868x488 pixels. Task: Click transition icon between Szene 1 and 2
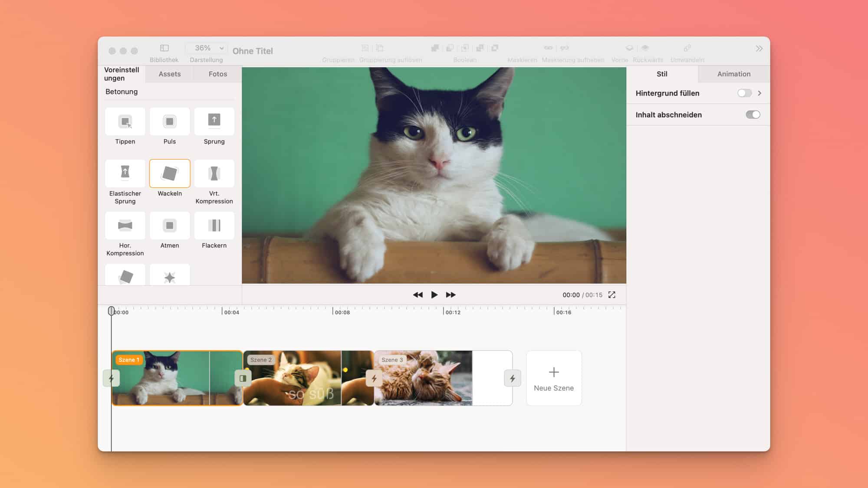tap(243, 378)
